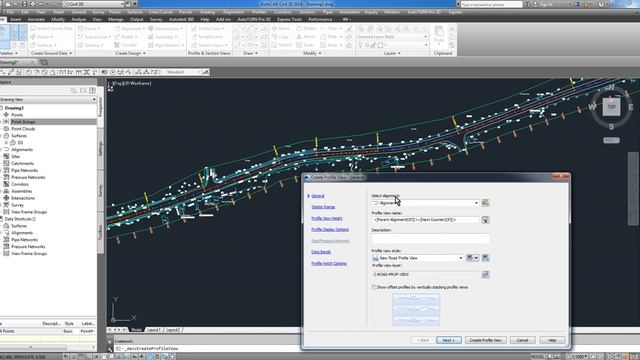Image resolution: width=640 pixels, height=360 pixels.
Task: Select Points in the Prospector tree
Action: pyautogui.click(x=17, y=115)
